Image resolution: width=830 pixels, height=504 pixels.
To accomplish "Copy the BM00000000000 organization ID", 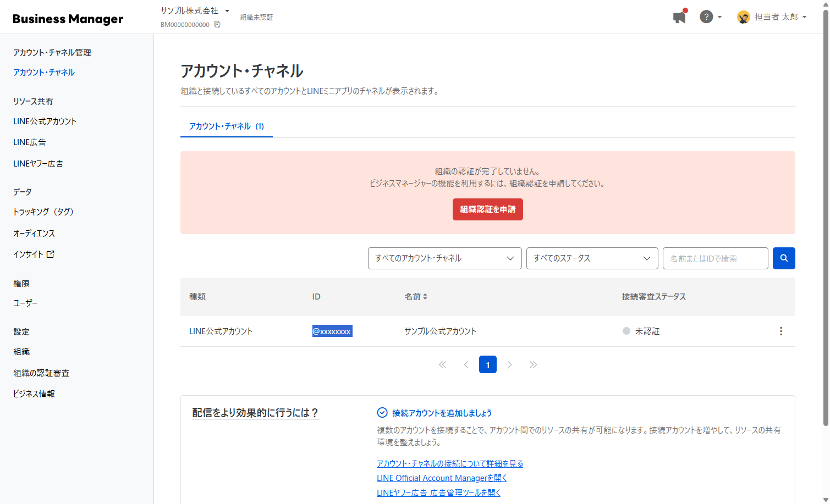I will coord(217,25).
